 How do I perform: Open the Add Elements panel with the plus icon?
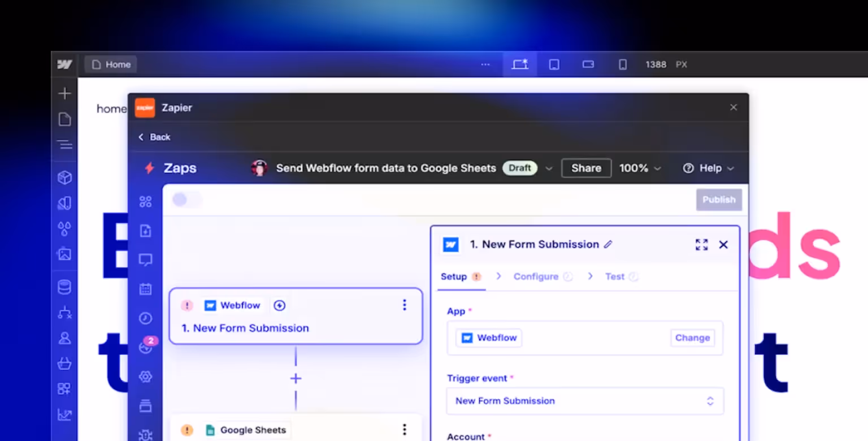pos(64,93)
